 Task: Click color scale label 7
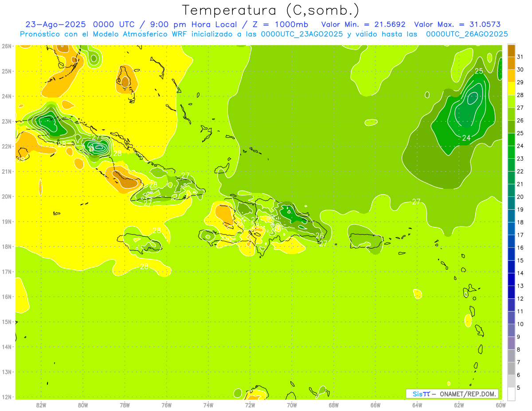(519, 362)
